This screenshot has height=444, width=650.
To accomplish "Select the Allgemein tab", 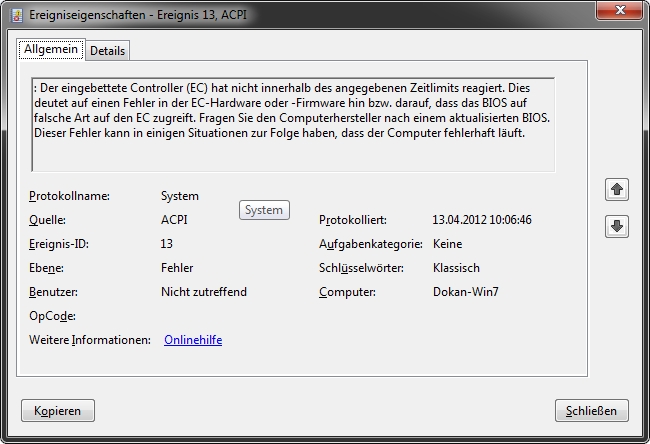I will pos(51,49).
